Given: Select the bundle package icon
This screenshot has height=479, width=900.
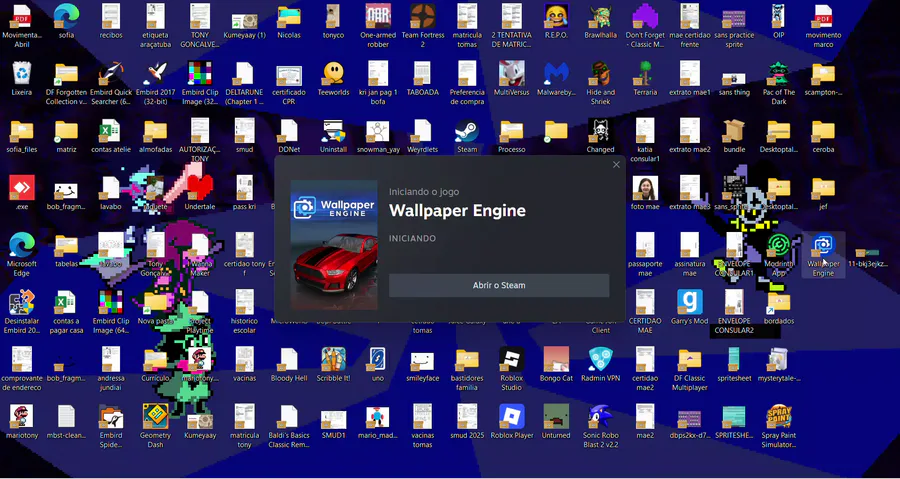Looking at the screenshot, I should 734,137.
